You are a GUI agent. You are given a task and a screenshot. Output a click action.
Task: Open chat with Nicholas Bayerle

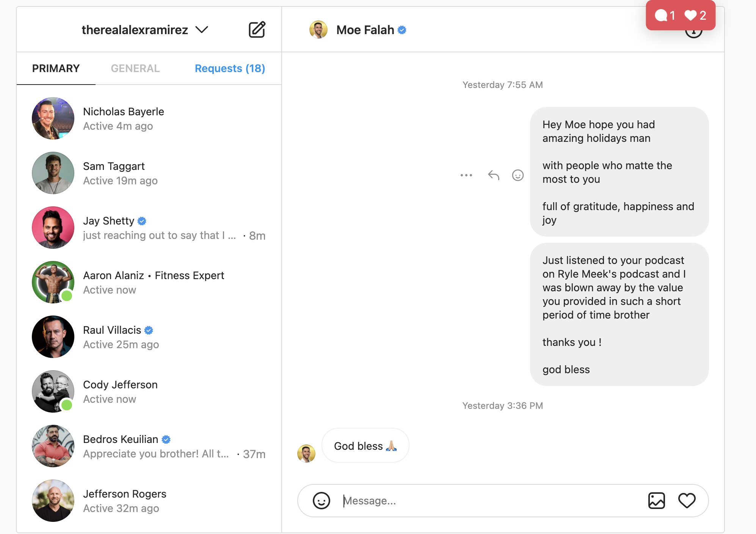149,118
